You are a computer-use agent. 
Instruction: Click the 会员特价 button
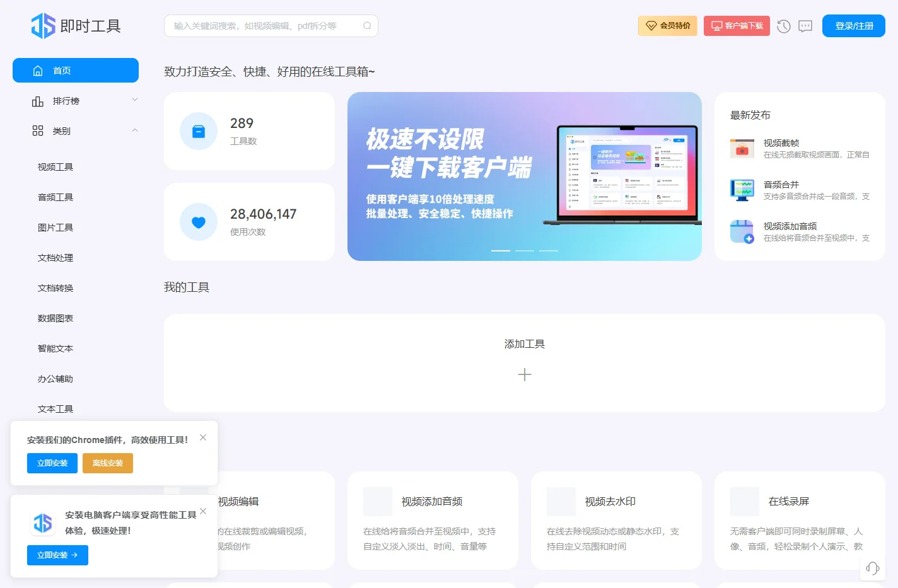point(668,26)
